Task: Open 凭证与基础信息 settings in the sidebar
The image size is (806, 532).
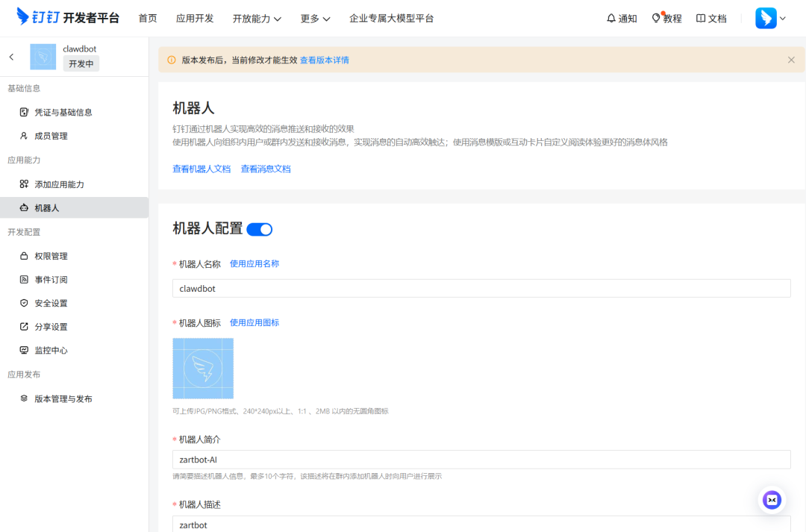Action: pos(64,112)
